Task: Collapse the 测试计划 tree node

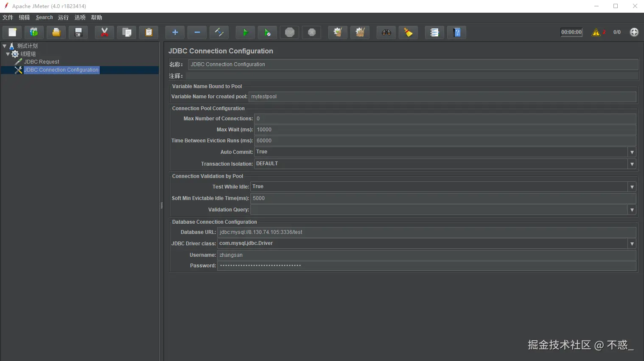Action: (x=5, y=46)
